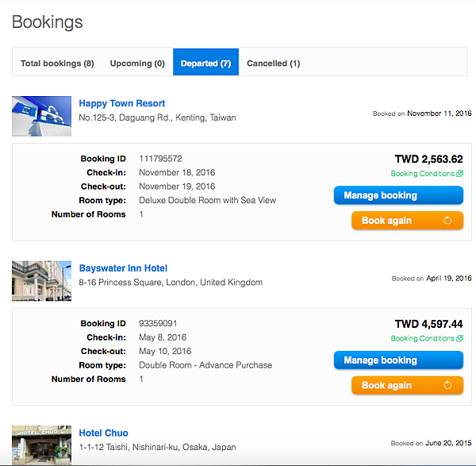The height and width of the screenshot is (466, 476).
Task: View Booking Conditions for TWD 4,597.44 booking
Action: click(422, 338)
